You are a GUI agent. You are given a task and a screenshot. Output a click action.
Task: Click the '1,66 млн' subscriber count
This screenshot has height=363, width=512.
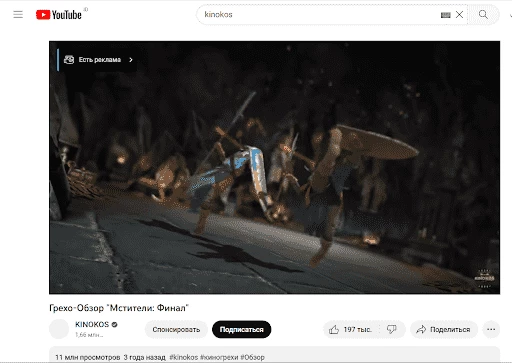(x=89, y=335)
